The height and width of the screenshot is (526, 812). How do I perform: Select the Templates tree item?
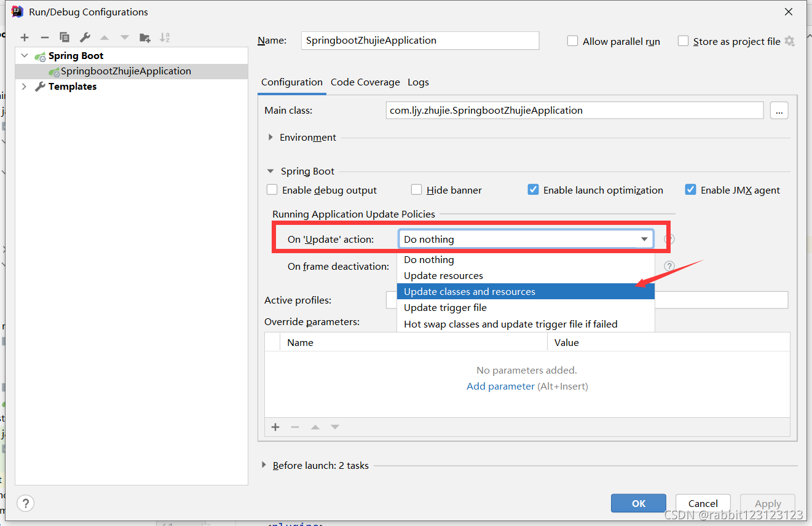pos(73,87)
